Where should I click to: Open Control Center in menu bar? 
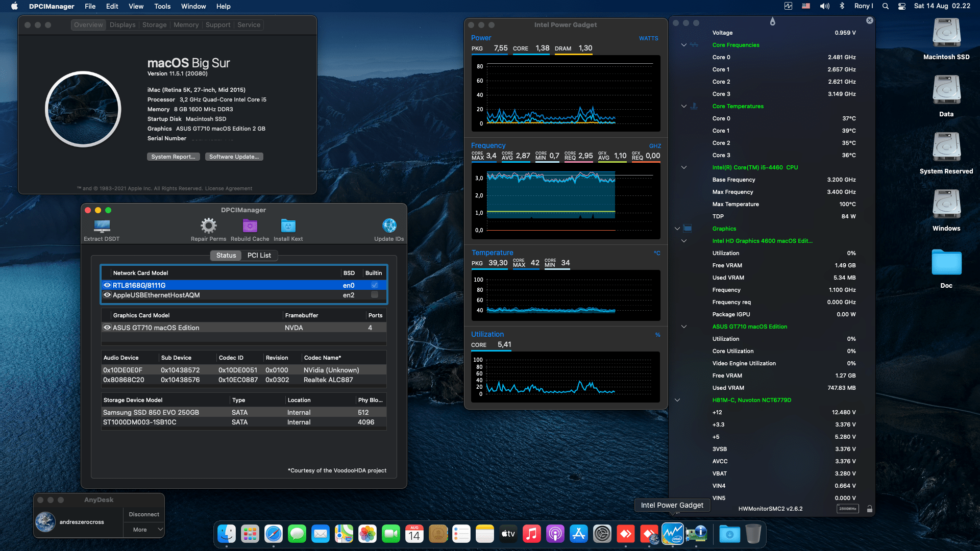click(902, 6)
